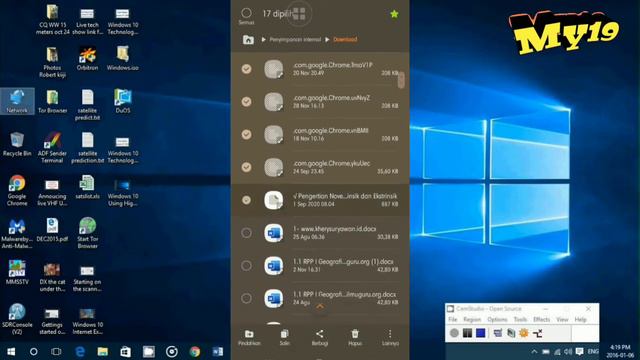Show hidden system tray icons chevron

point(534,351)
